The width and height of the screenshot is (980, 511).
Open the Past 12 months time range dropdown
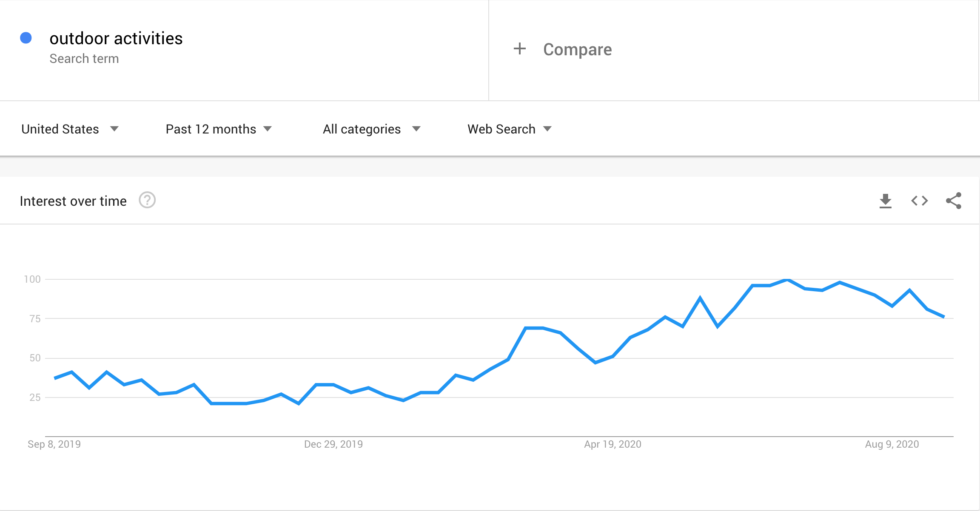click(219, 129)
